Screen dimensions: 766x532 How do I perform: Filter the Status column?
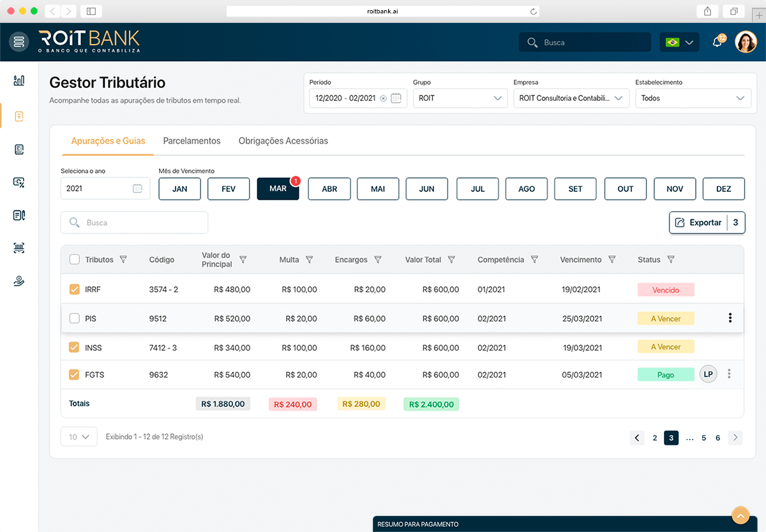pos(671,260)
